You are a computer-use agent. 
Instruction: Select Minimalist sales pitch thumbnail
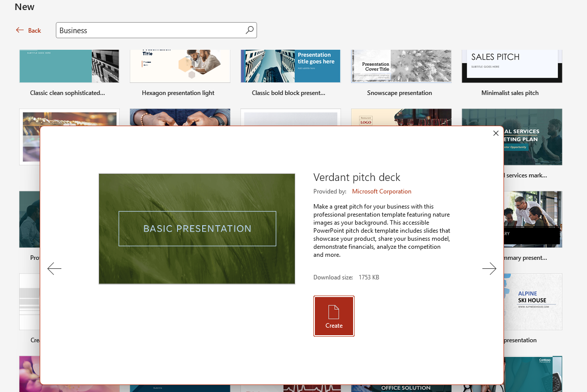(512, 66)
